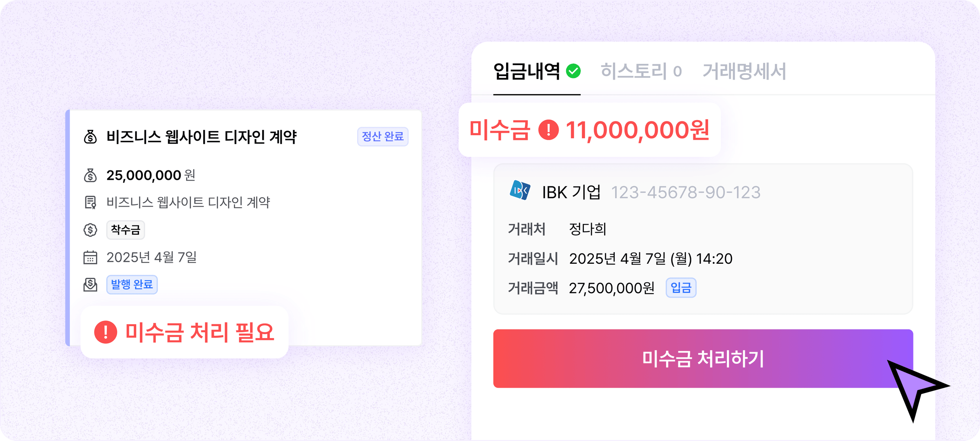Switch to the 히스토리 tab
Viewport: 980px width, 441px height.
click(x=641, y=71)
